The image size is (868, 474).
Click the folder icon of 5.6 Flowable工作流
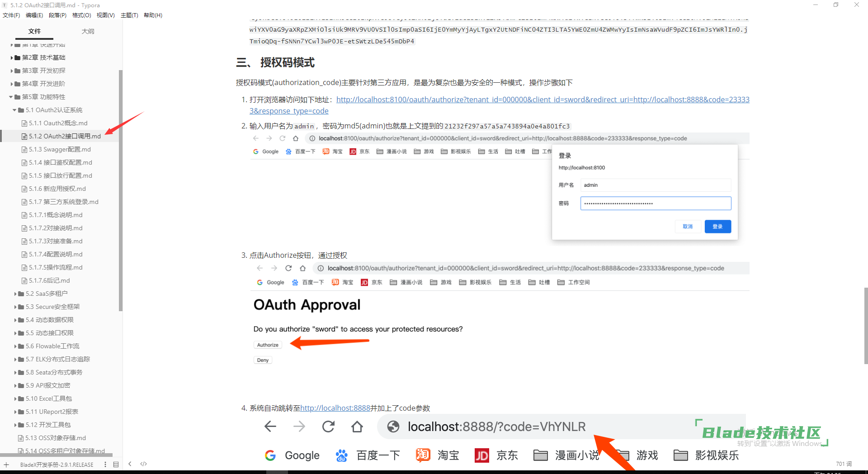21,346
